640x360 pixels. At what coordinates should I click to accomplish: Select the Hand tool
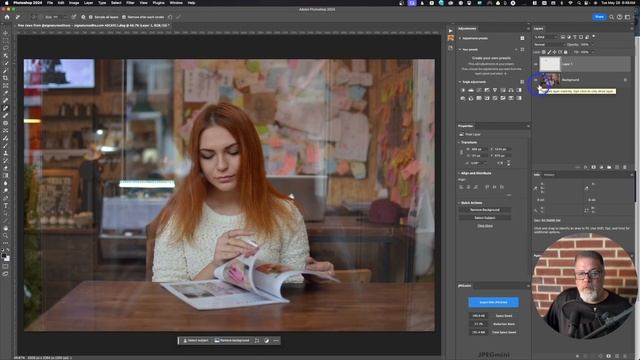pyautogui.click(x=5, y=228)
